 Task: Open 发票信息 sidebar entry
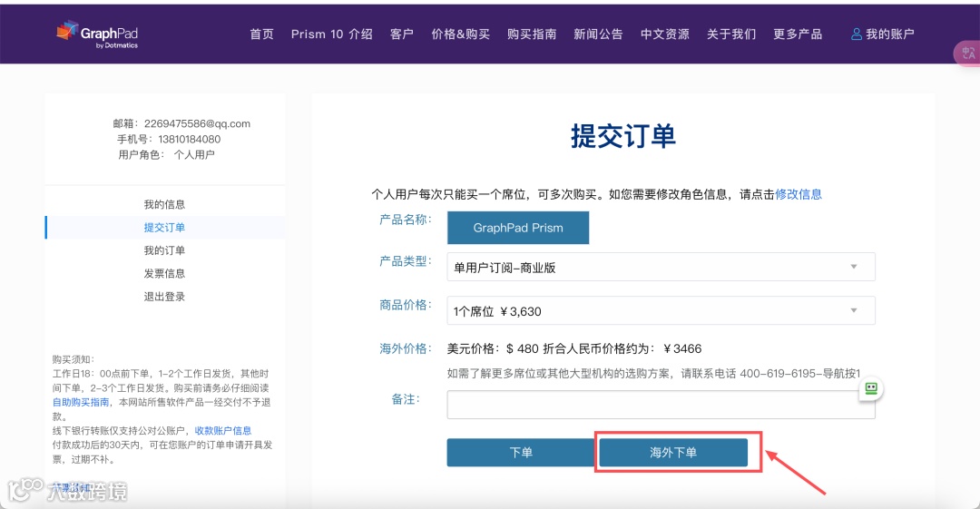pyautogui.click(x=164, y=274)
